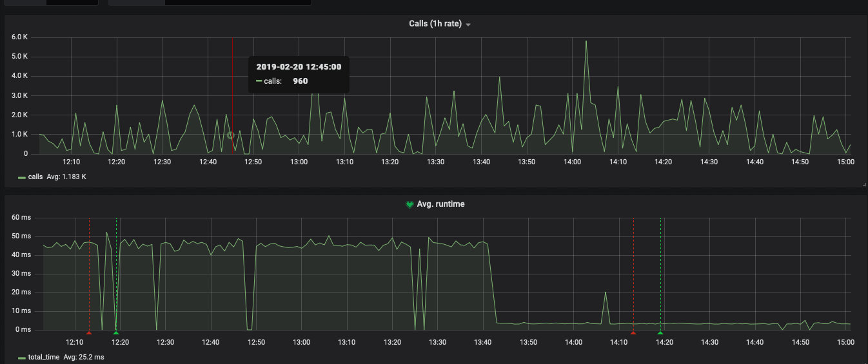This screenshot has height=364, width=868.
Task: Click the highlighted data point at 12:45
Action: tap(230, 135)
